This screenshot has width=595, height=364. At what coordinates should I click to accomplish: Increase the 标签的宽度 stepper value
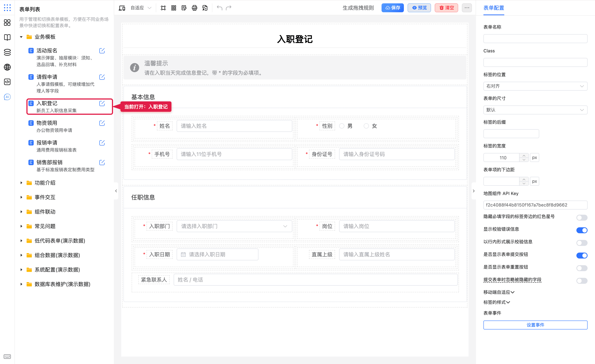[524, 156]
